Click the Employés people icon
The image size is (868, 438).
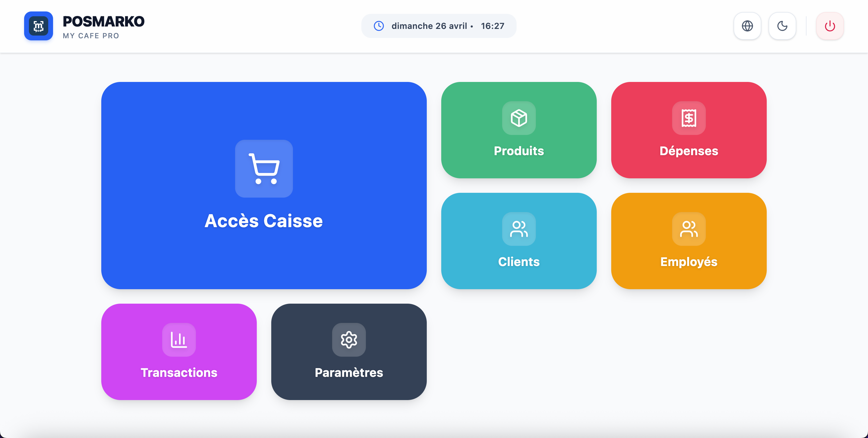[x=689, y=229]
